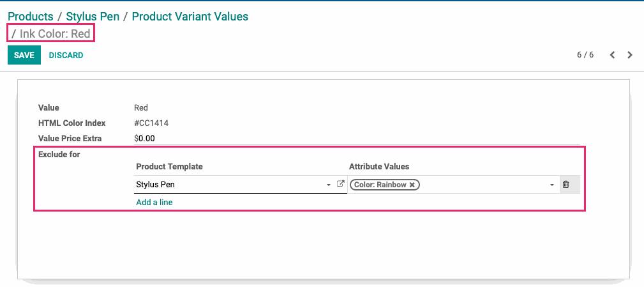The height and width of the screenshot is (287, 644).
Task: Go to the previous record arrow
Action: [x=612, y=55]
